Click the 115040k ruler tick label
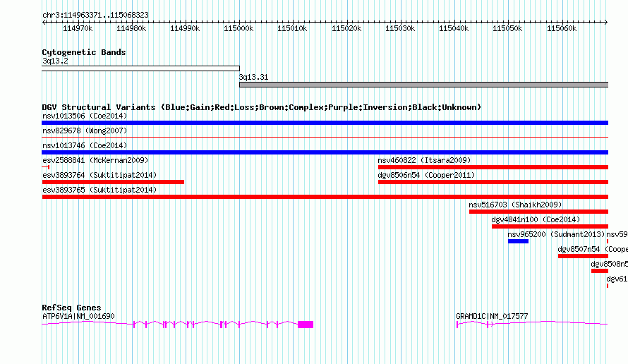This screenshot has width=628, height=364. (x=454, y=28)
